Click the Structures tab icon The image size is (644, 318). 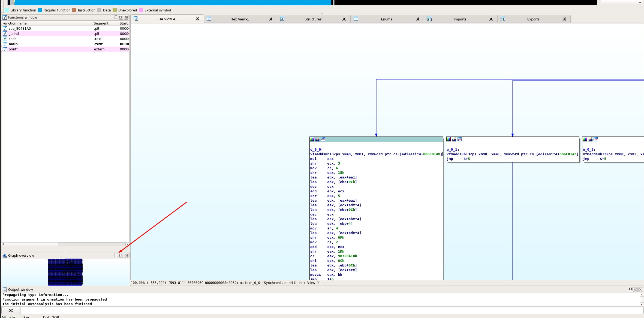(282, 19)
